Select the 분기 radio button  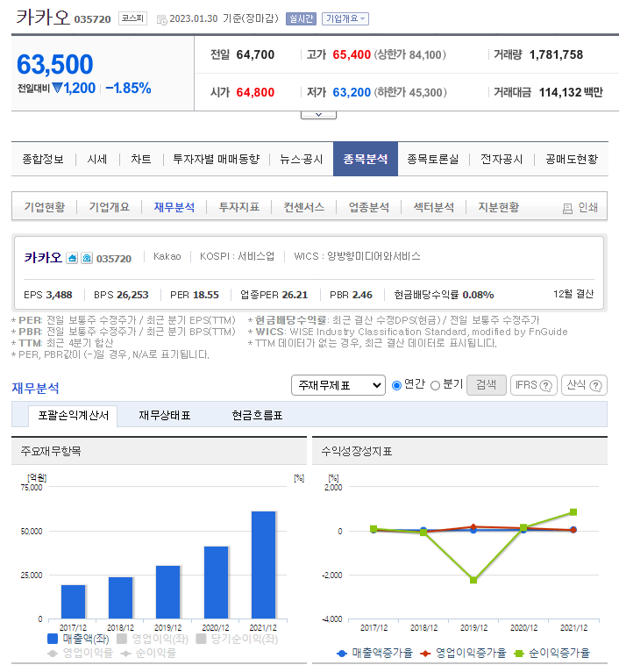point(435,385)
